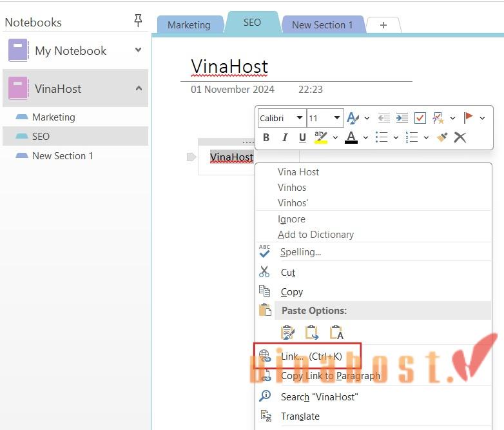Switch to the New Section 1 tab
The image size is (504, 430).
coord(322,24)
